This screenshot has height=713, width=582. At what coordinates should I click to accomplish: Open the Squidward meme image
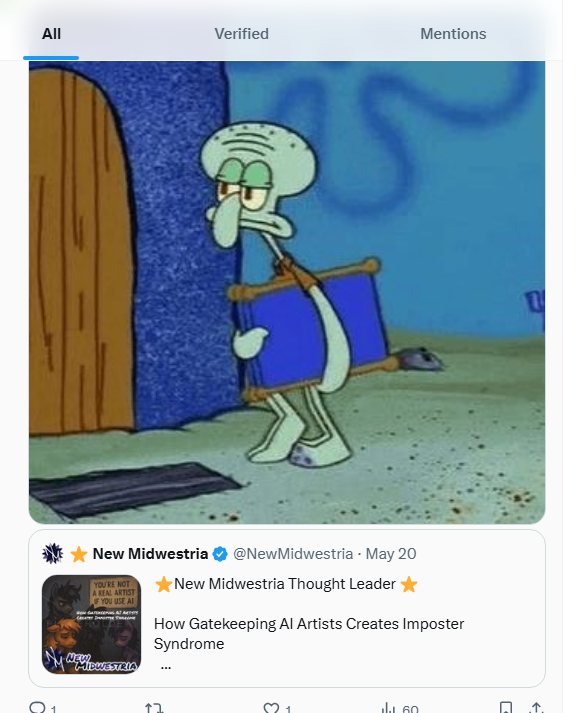[x=287, y=292]
